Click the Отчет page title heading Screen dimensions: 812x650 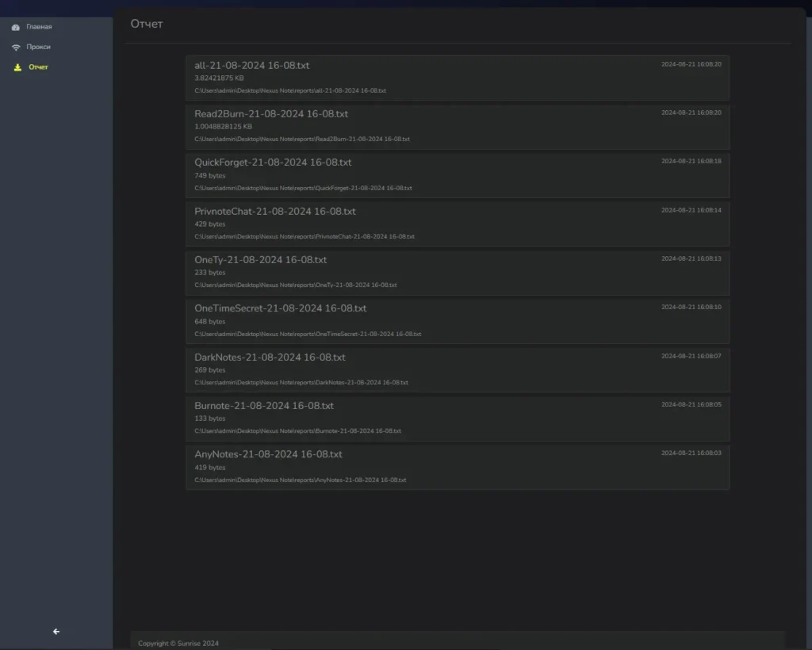coord(146,24)
